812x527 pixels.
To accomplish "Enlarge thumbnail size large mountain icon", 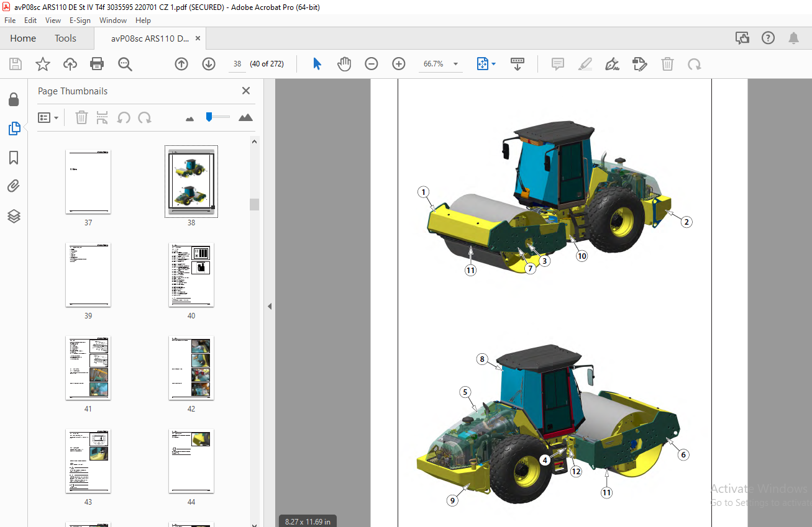I will click(245, 117).
